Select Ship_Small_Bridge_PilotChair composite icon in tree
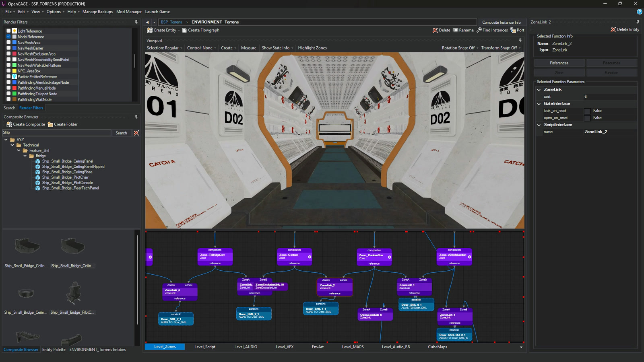This screenshot has height=362, width=644. pyautogui.click(x=38, y=177)
